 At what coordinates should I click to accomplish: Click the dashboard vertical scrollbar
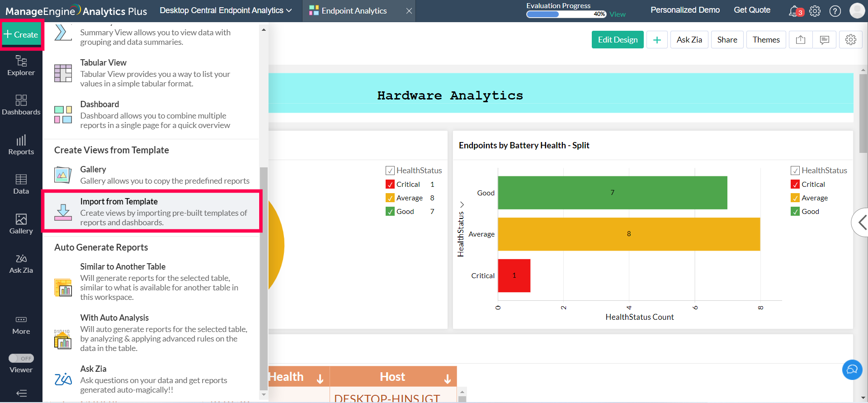pyautogui.click(x=863, y=114)
